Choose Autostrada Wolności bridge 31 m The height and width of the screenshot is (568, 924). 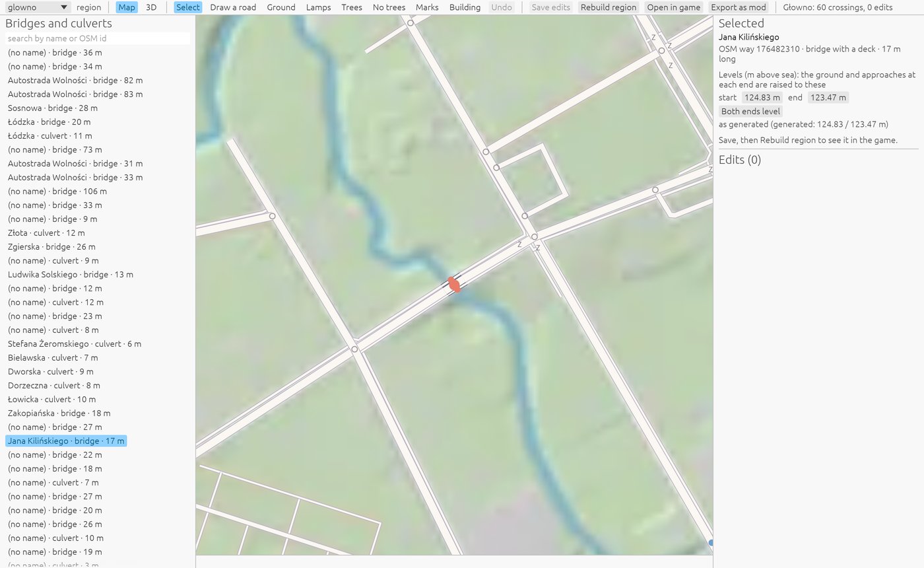coord(75,164)
